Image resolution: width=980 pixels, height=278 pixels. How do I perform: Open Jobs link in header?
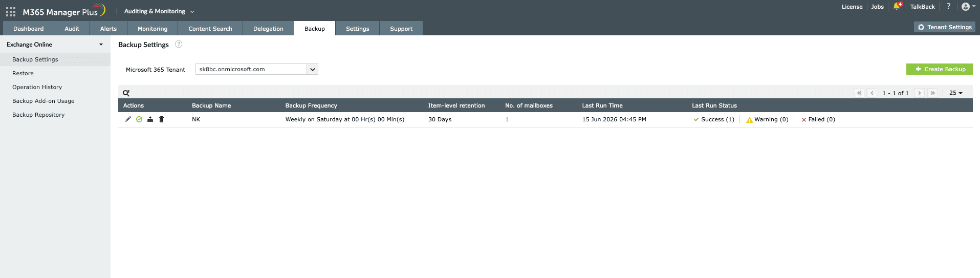click(x=878, y=7)
